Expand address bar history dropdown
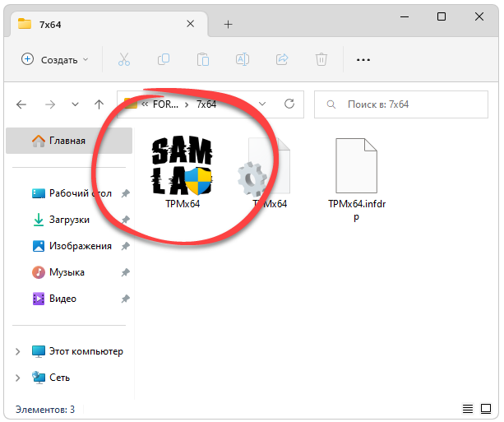Screen dimensions: 504x422 click(x=262, y=104)
